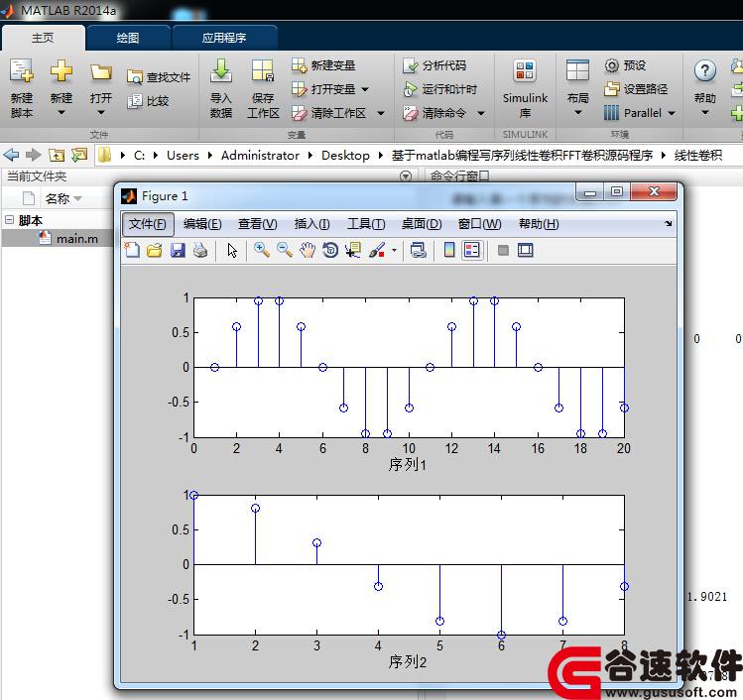The width and height of the screenshot is (743, 700).
Task: Click the Open folder icon in the ribbon
Action: 101,72
